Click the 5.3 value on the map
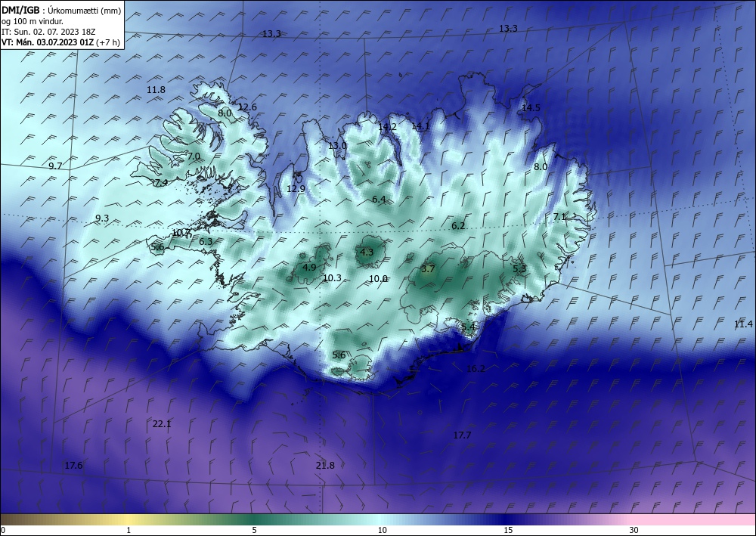 pos(519,269)
